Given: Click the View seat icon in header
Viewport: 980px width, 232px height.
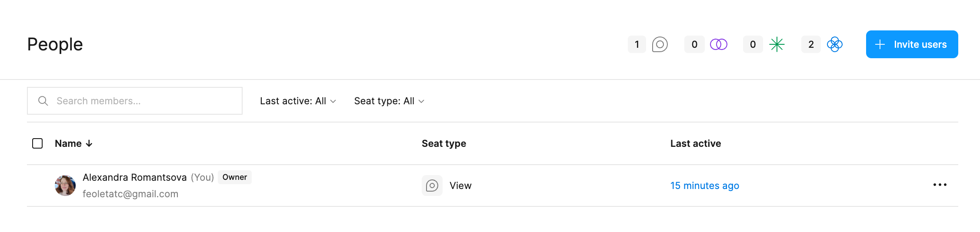Looking at the screenshot, I should (x=660, y=44).
